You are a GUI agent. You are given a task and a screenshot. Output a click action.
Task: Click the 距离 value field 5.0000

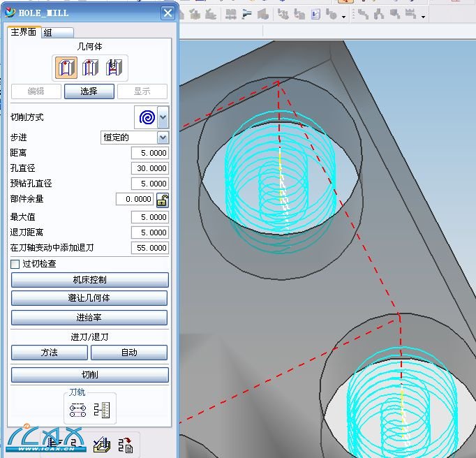[149, 153]
